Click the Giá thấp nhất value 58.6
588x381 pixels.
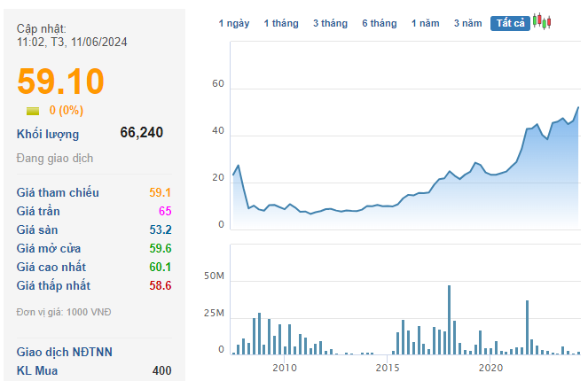click(x=161, y=286)
